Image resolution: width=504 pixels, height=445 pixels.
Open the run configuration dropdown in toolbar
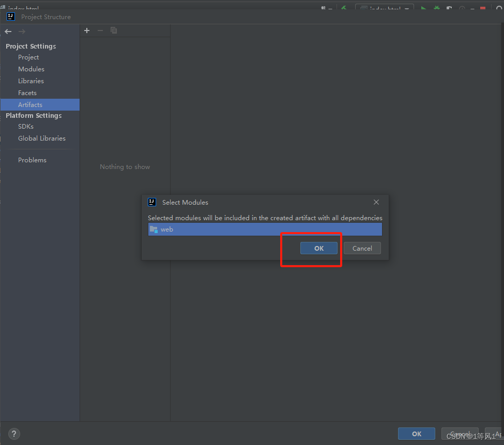(385, 7)
